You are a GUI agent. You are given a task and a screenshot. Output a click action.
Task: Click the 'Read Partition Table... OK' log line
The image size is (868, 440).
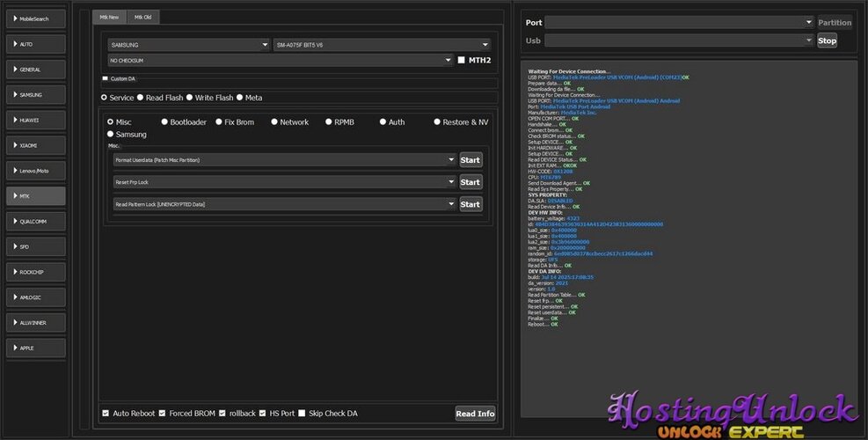pyautogui.click(x=557, y=296)
